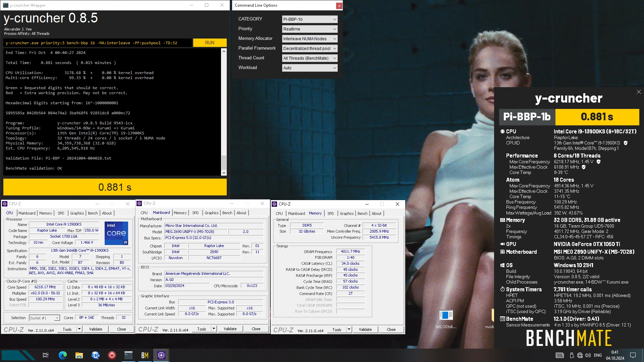Viewport: 644px width, 362px height.
Task: Click the y-cruncher Wrapper title bar icon
Action: (6, 5)
